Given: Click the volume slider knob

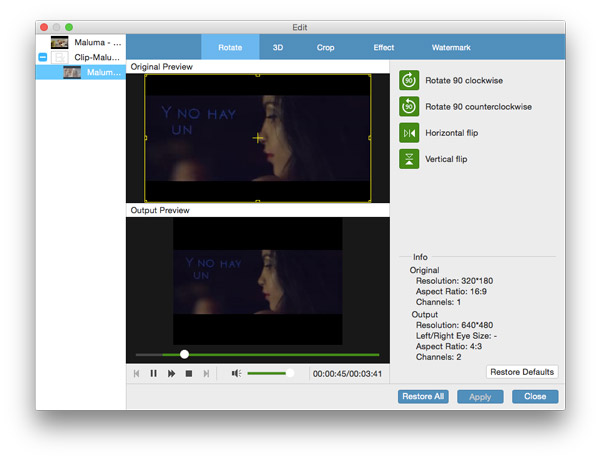Looking at the screenshot, I should click(x=290, y=373).
